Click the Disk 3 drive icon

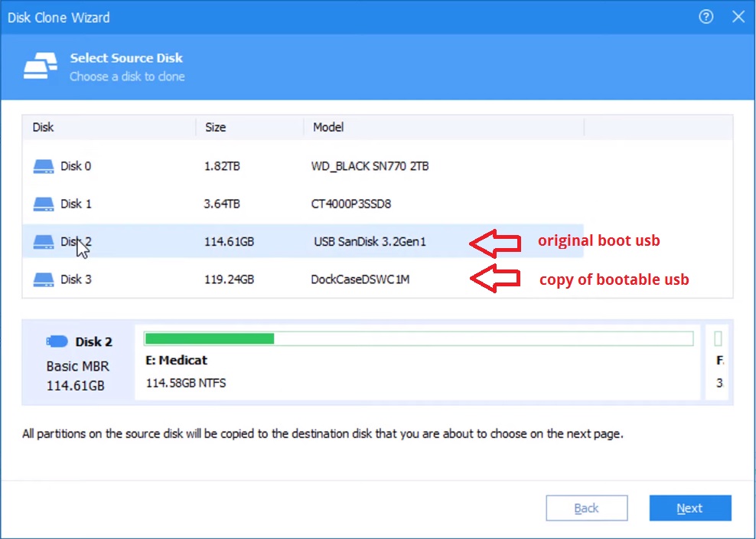tap(44, 279)
